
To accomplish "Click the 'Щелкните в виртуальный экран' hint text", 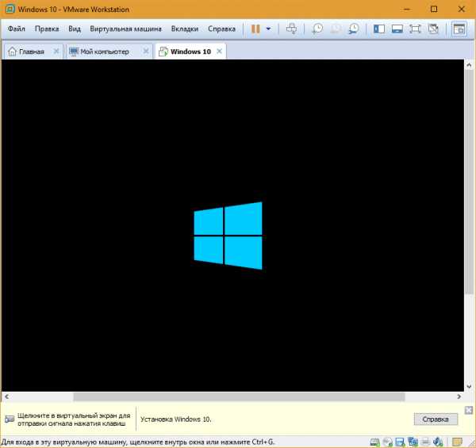I will coord(74,419).
